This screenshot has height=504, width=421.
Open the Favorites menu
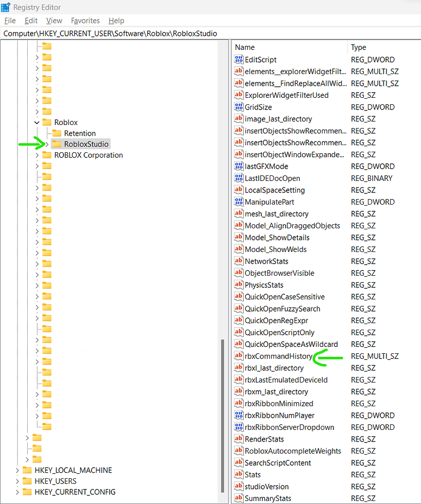point(85,21)
